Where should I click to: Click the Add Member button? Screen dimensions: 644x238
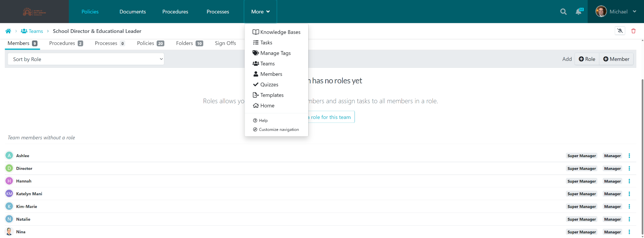coord(616,59)
